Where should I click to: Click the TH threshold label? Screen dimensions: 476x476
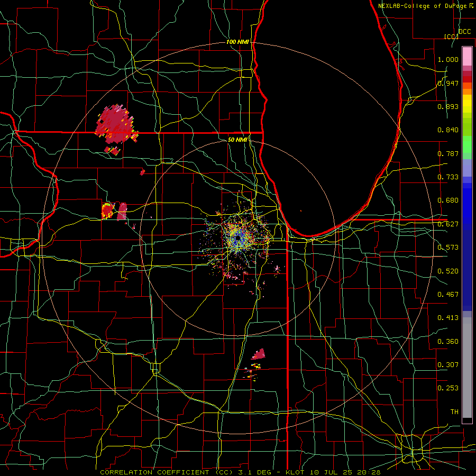click(454, 412)
